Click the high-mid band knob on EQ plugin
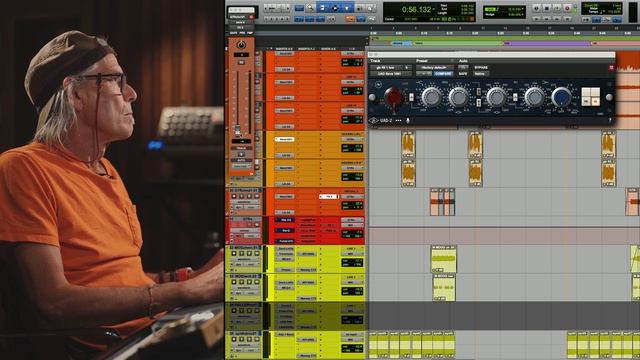This screenshot has width=640, height=360. pos(458,97)
